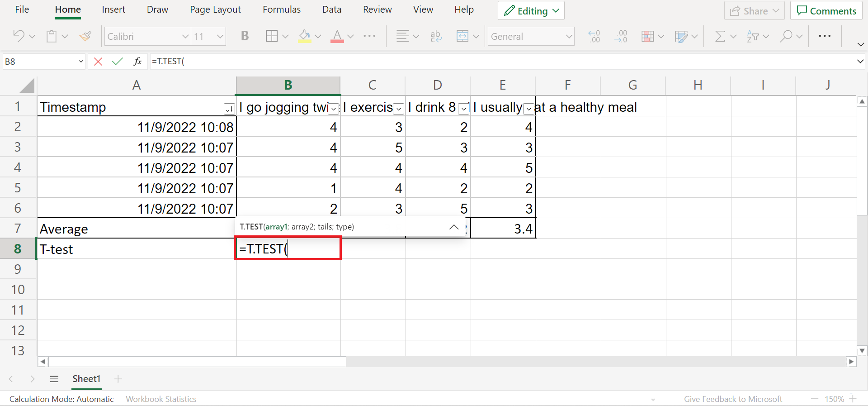The image size is (868, 406).
Task: Click Give Feedback to Microsoft link
Action: point(732,399)
